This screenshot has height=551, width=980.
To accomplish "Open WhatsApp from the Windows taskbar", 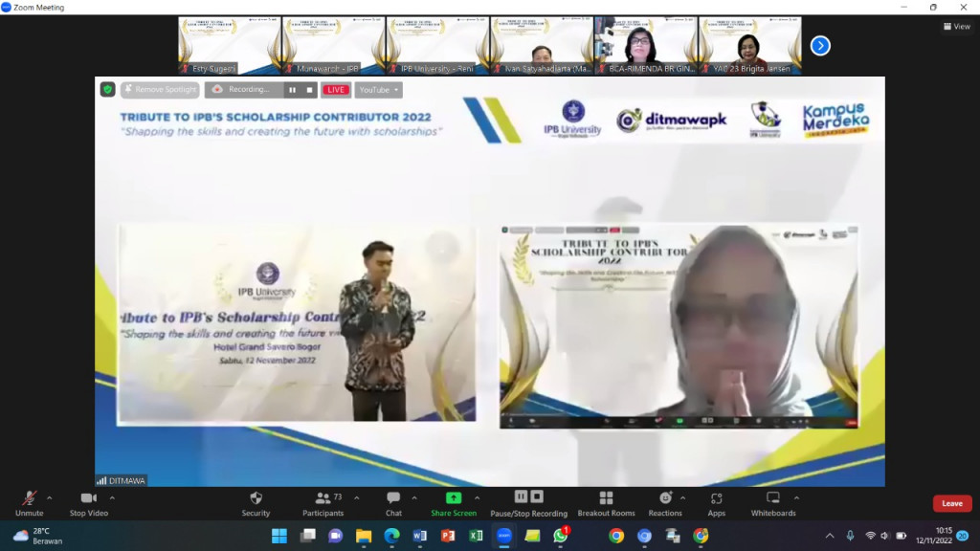I will click(561, 536).
